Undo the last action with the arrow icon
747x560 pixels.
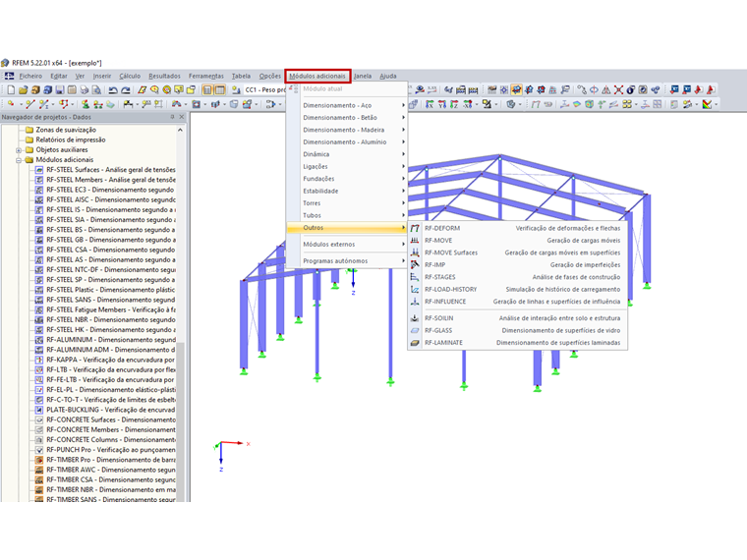coord(113,89)
